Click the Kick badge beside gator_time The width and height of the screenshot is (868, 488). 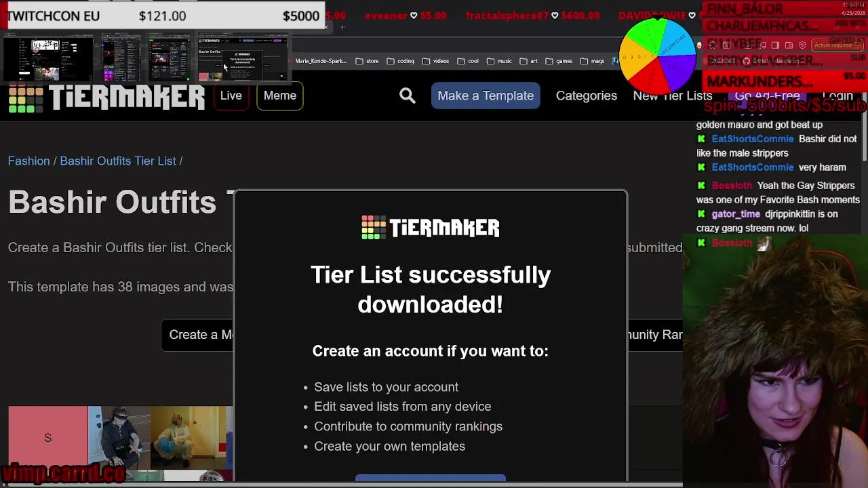point(702,214)
